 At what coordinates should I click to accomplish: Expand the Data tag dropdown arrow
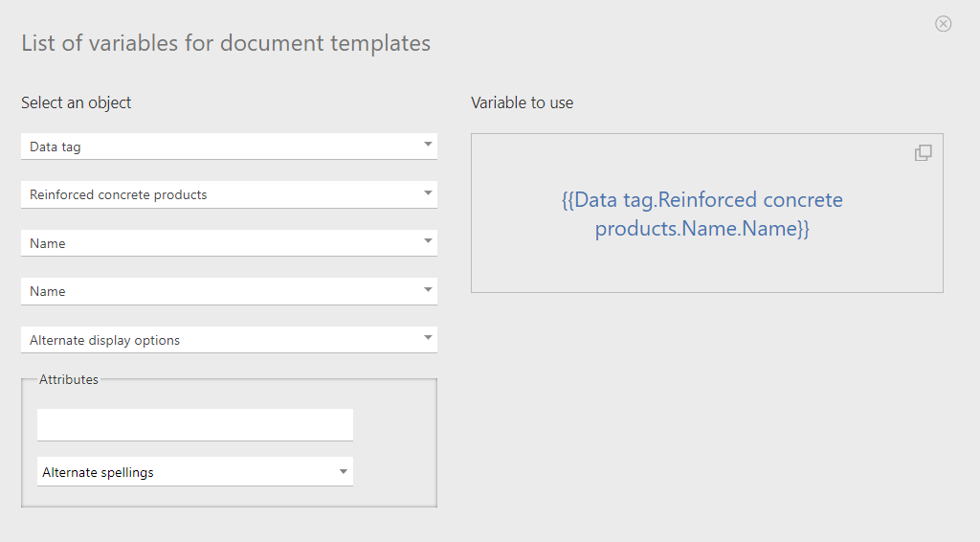[x=428, y=145]
